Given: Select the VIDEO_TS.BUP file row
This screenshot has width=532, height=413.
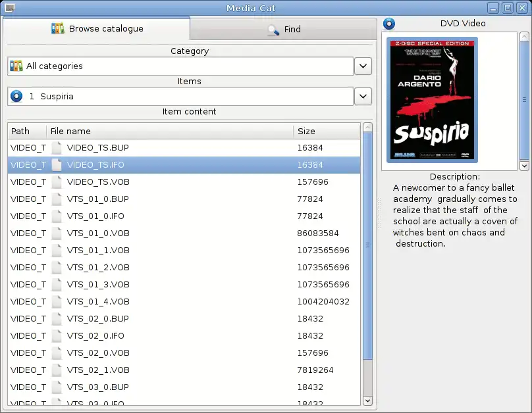Looking at the screenshot, I should (184, 148).
